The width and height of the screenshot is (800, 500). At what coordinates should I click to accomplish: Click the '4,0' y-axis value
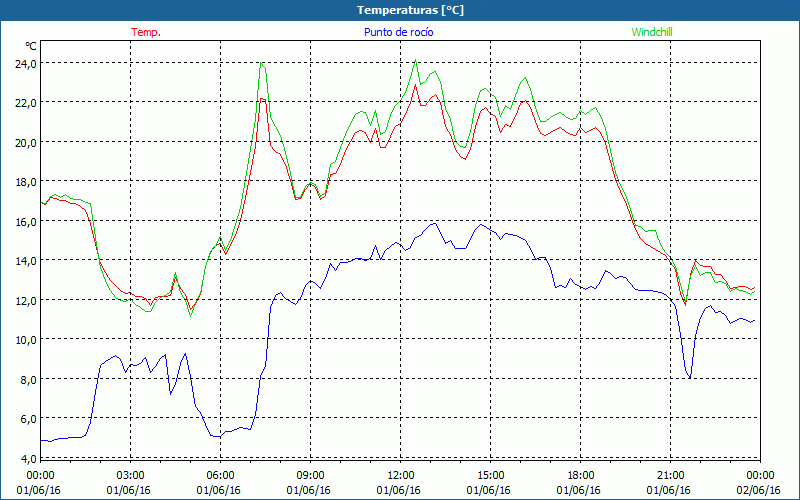(x=28, y=459)
